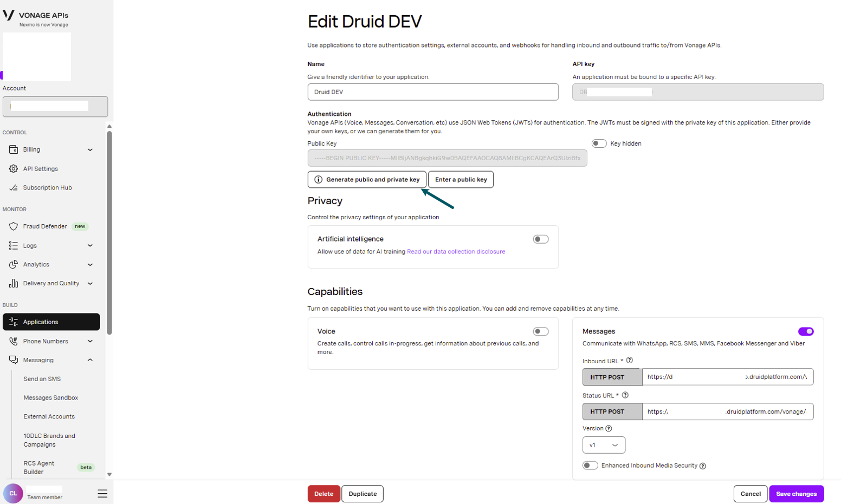
Task: Click the Enhanced Inbound Media Security help icon
Action: 703,466
